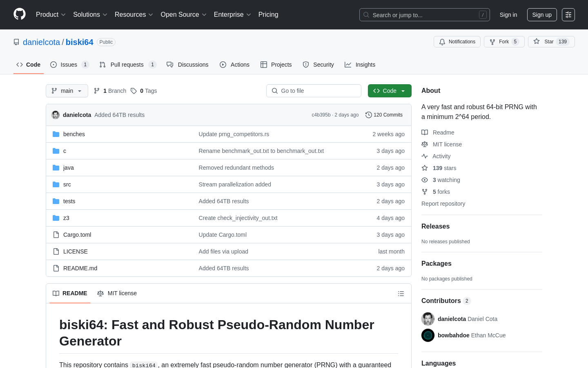
Task: Click the Pricing link
Action: pos(268,15)
